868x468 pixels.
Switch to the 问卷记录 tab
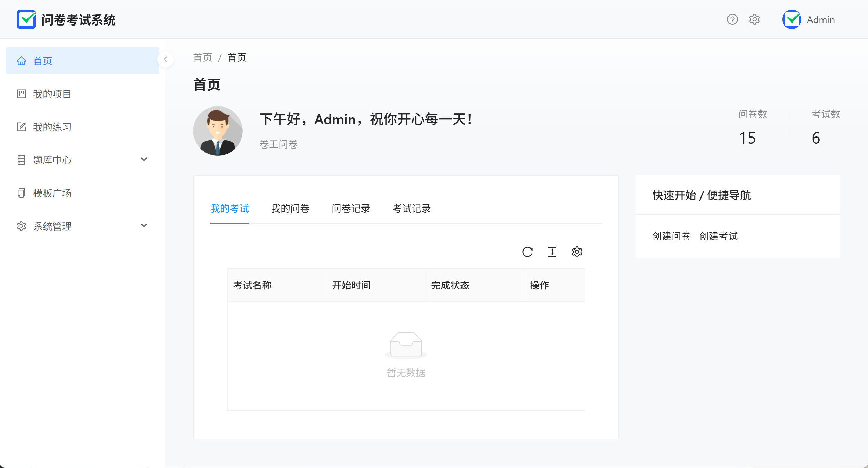[x=351, y=208]
